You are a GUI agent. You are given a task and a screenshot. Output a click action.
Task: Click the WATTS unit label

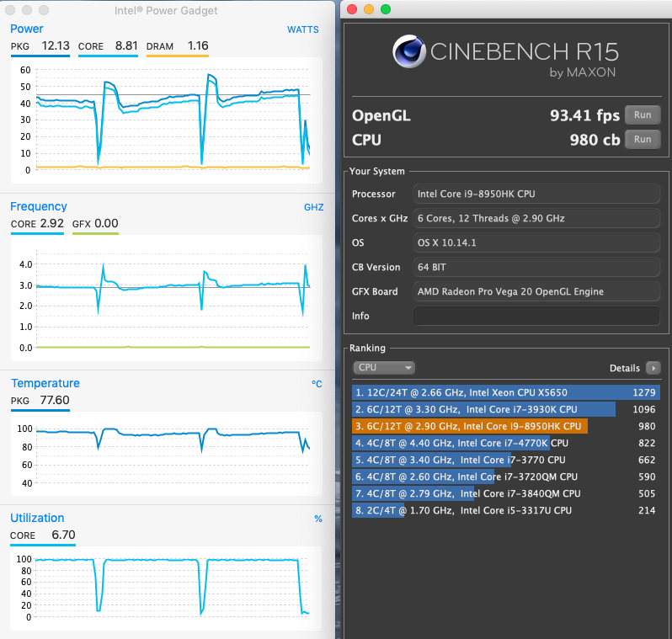coord(303,29)
